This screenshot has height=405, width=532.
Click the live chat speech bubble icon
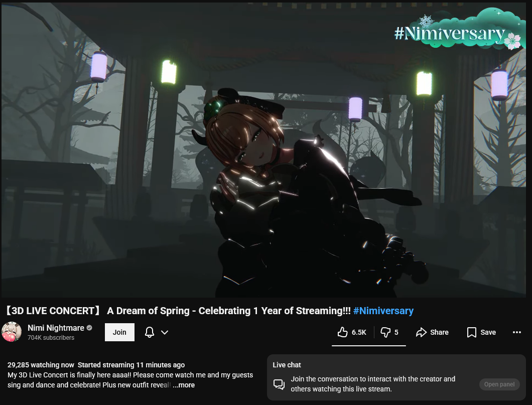tap(279, 384)
